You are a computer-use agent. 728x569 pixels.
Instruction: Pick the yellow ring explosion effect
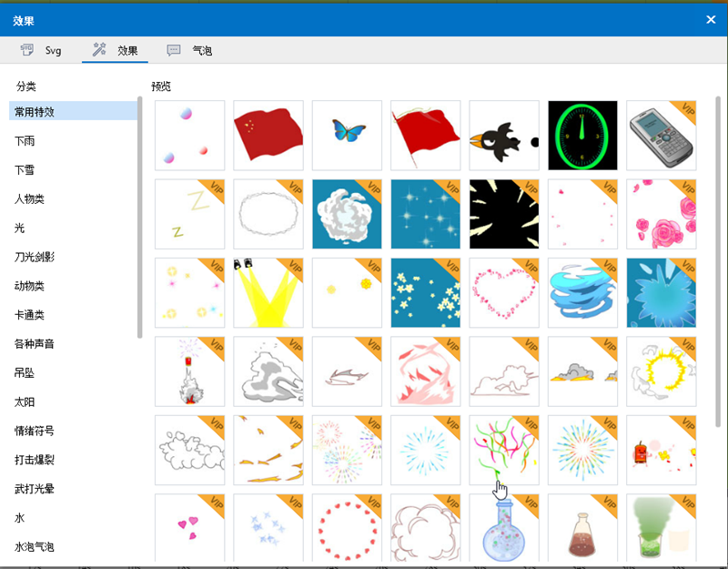click(x=662, y=371)
